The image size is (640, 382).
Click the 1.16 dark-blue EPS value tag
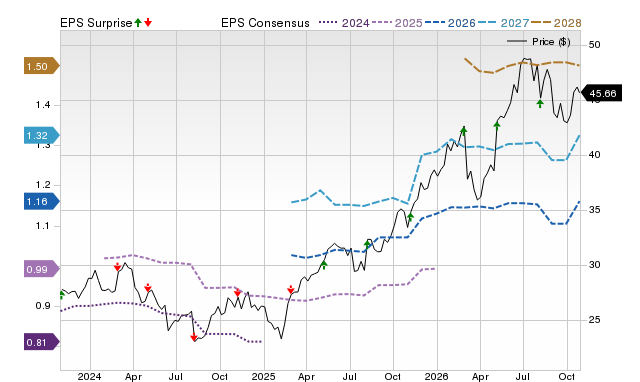[x=42, y=201]
